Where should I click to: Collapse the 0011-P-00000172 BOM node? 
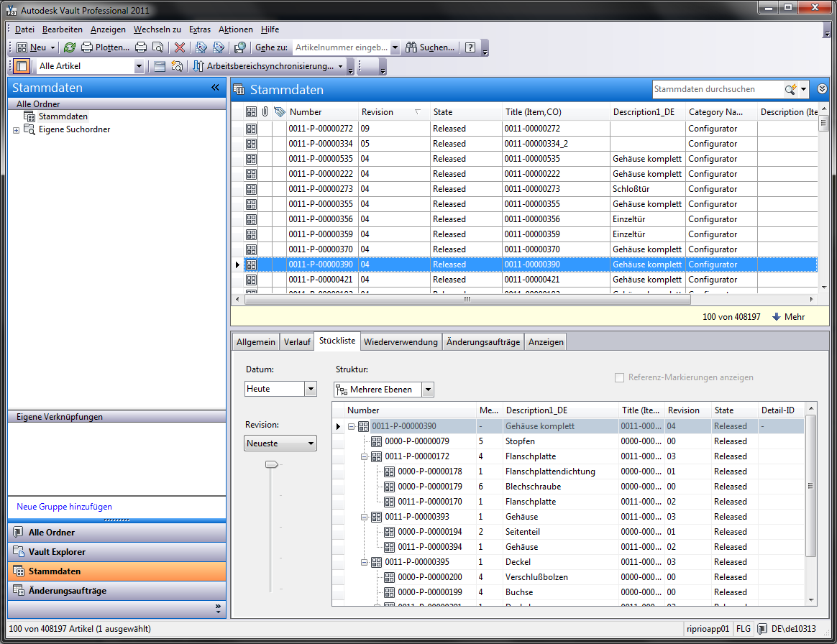[365, 456]
